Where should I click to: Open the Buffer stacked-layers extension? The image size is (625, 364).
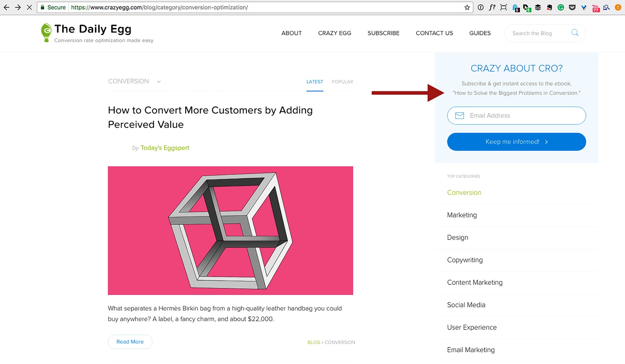[538, 7]
